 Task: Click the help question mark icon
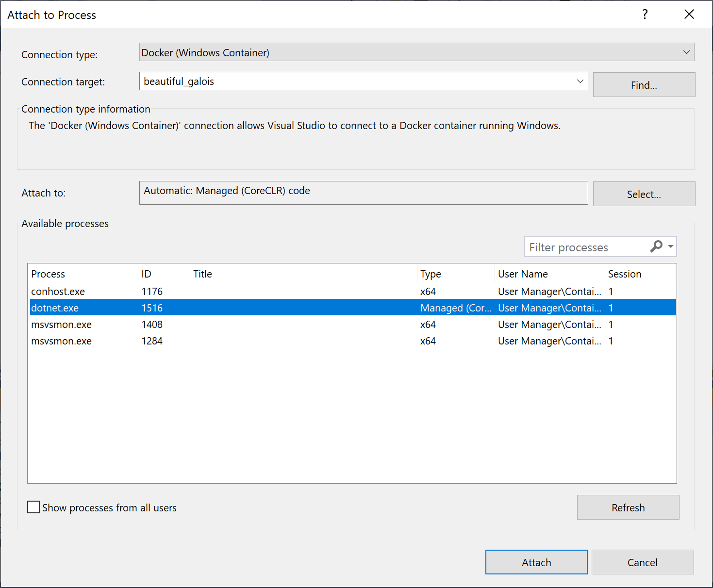pos(645,15)
